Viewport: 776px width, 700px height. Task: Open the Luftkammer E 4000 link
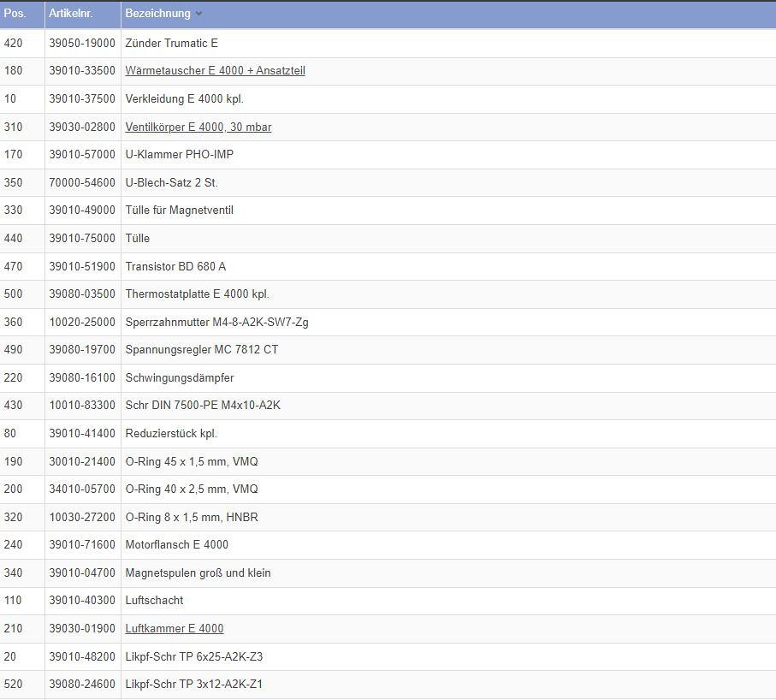tap(174, 628)
